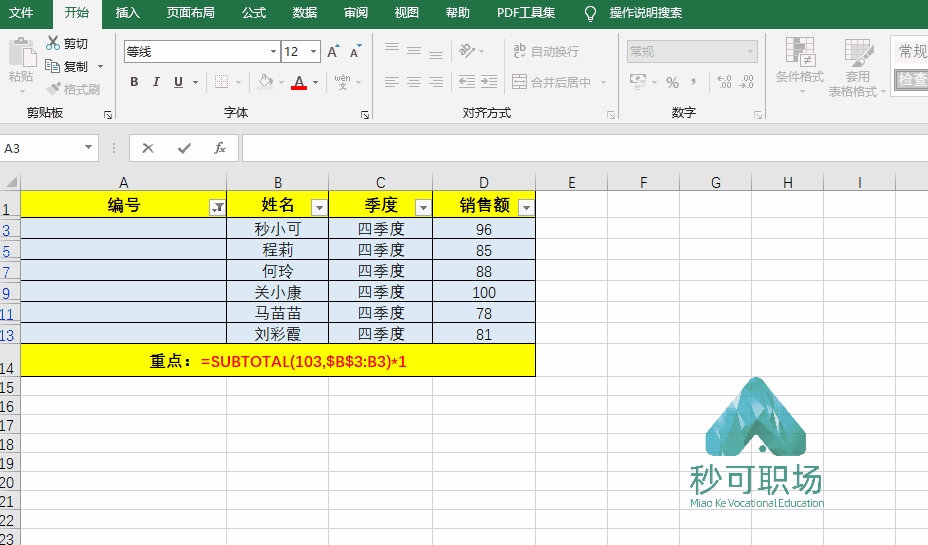Open Conditional Formatting (条件格式)

tap(800, 65)
